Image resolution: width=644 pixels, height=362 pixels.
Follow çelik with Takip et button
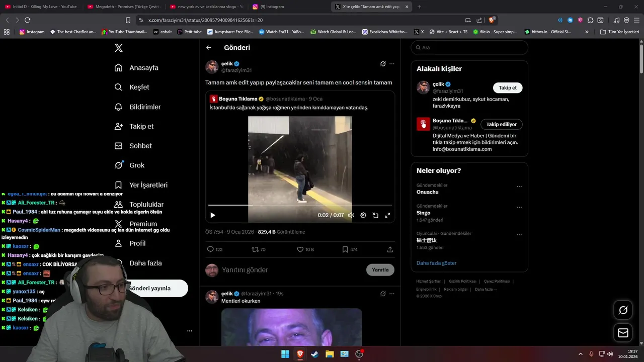pyautogui.click(x=508, y=88)
